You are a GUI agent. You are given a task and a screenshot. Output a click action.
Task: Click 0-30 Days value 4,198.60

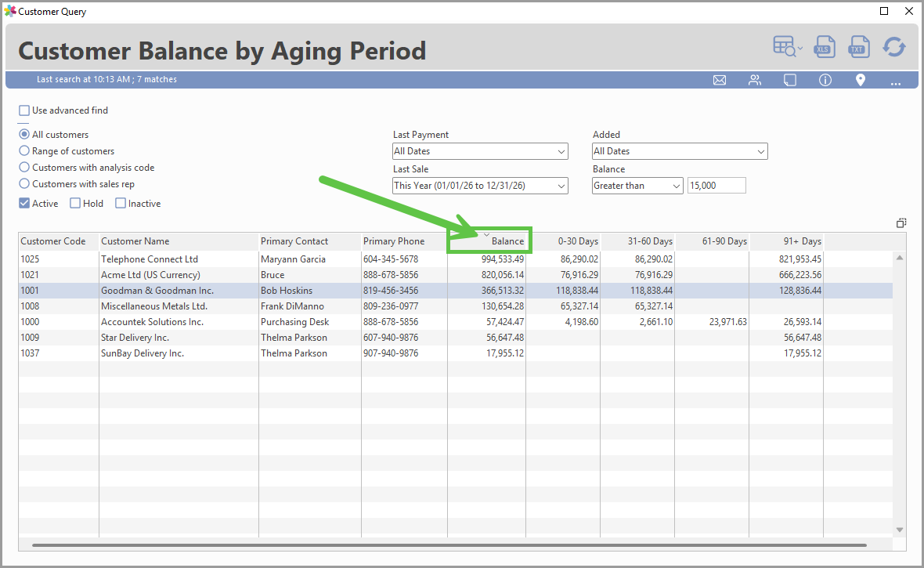point(581,322)
